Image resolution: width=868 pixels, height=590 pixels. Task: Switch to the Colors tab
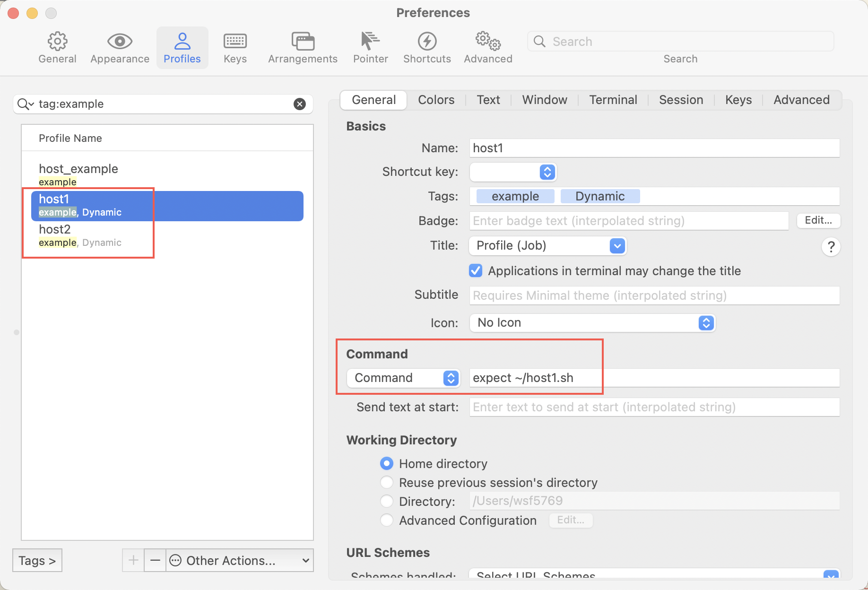[436, 100]
